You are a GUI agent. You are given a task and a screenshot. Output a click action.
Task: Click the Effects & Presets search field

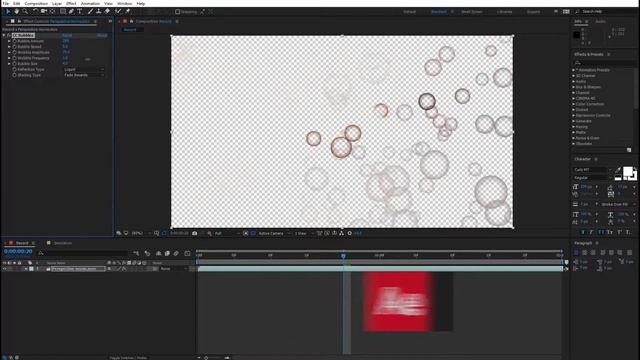604,63
